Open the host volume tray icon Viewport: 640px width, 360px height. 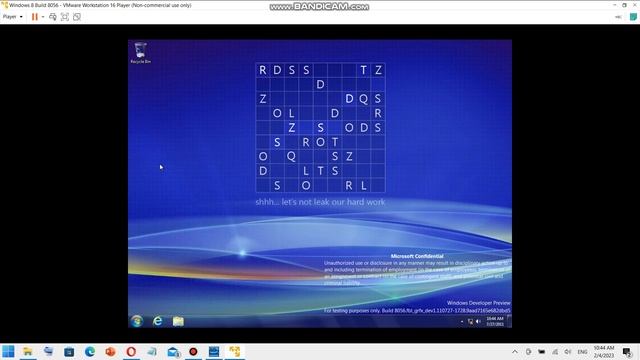point(568,351)
